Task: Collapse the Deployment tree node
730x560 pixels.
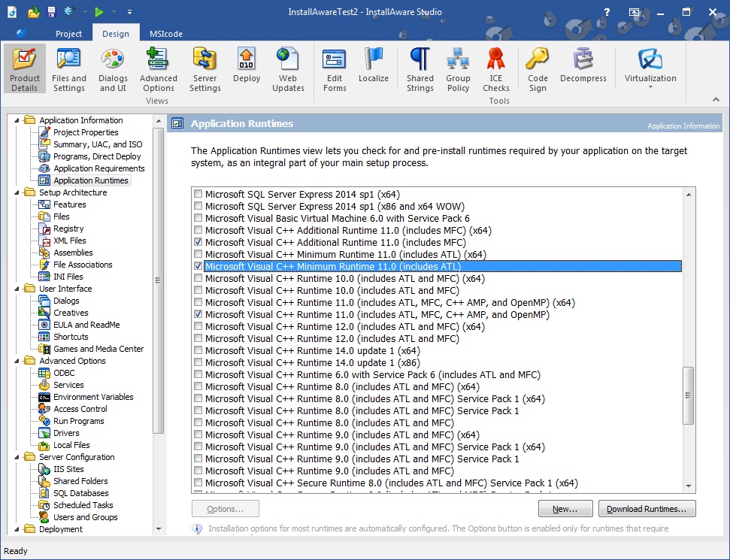Action: 17,529
